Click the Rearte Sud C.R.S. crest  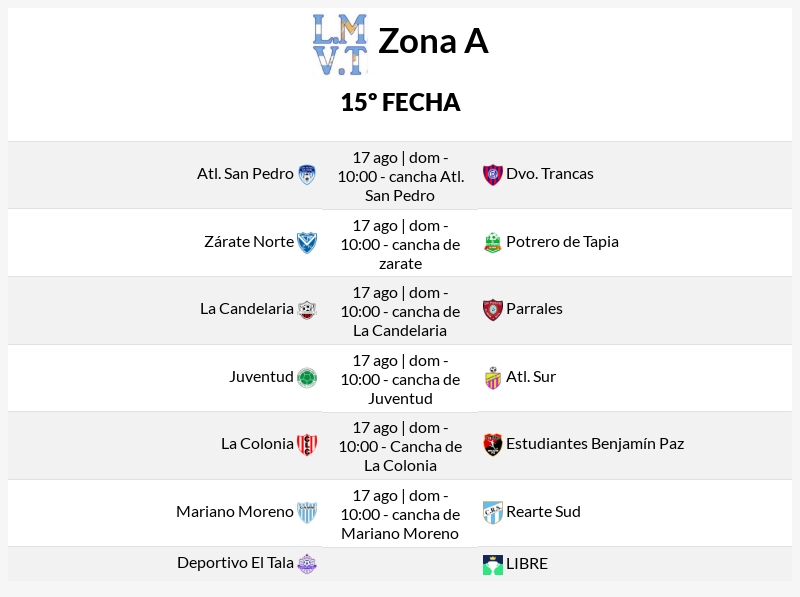tap(492, 512)
